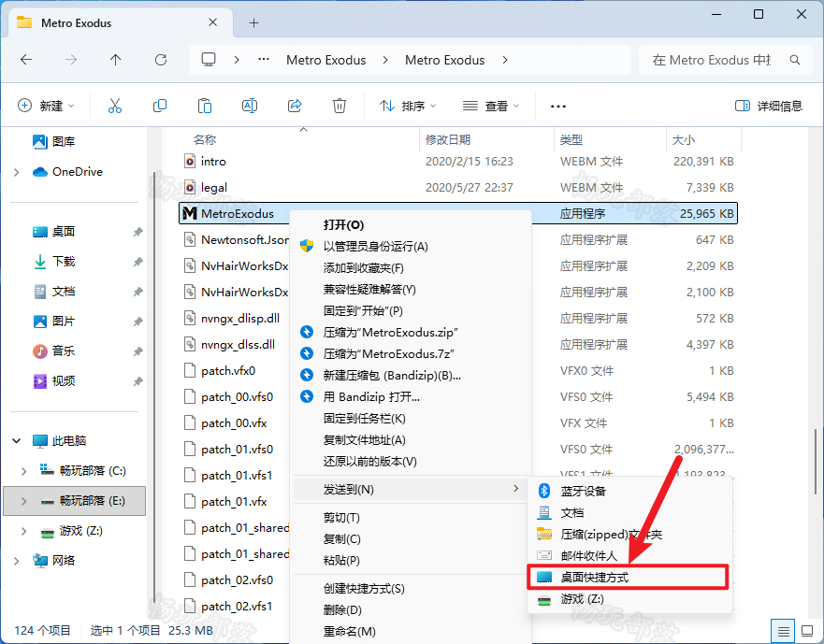This screenshot has height=644, width=824.
Task: Go back with the left arrow
Action: (26, 60)
